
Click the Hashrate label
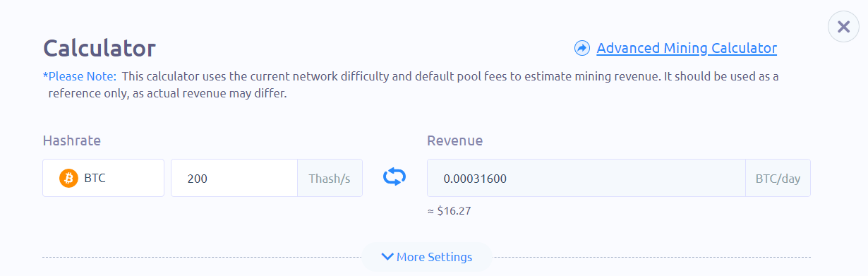[x=71, y=140]
